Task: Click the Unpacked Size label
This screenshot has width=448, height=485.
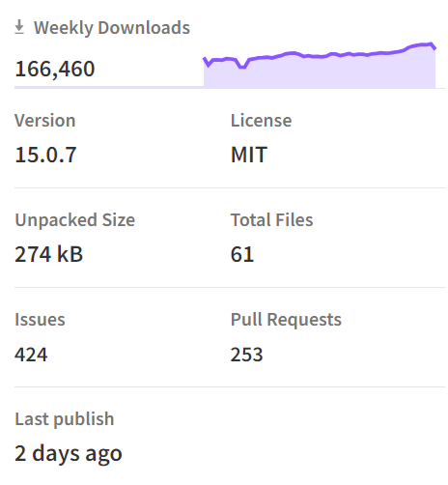Action: pyautogui.click(x=75, y=220)
